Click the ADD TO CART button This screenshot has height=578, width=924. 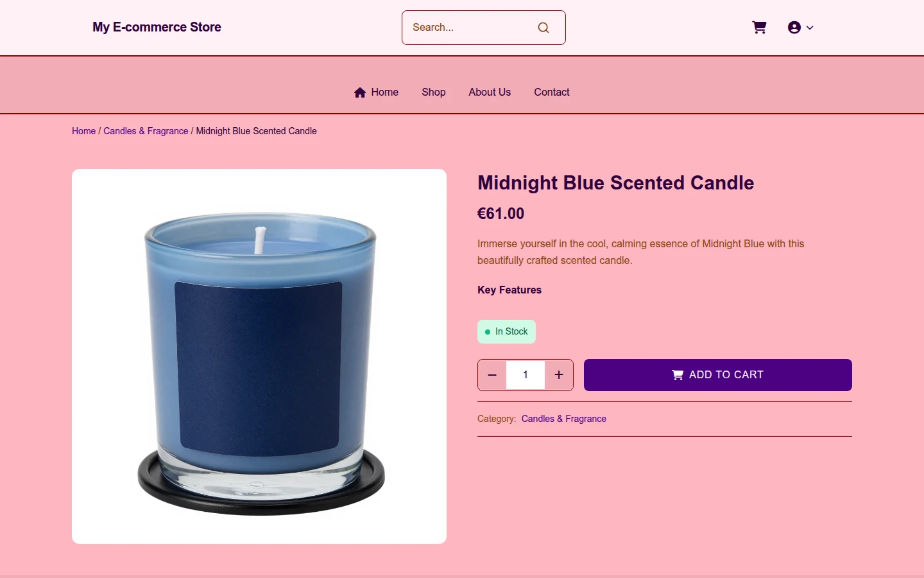coord(718,375)
